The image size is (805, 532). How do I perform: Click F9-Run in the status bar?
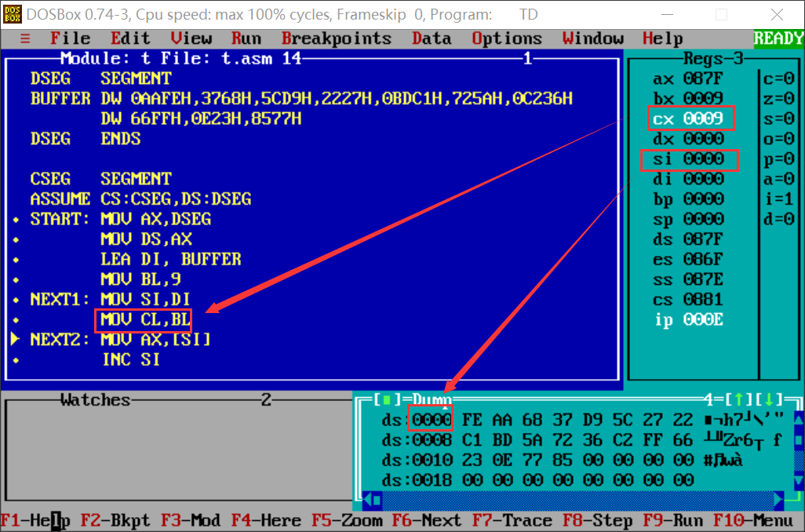tap(673, 521)
